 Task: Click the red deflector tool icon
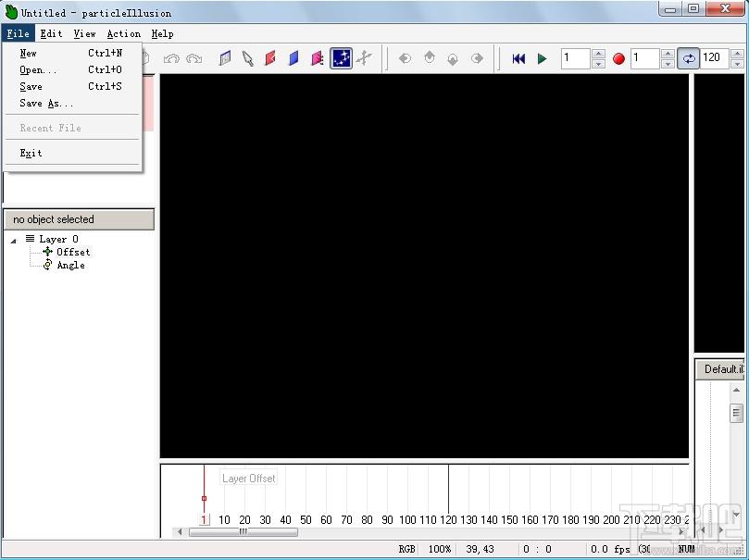pyautogui.click(x=270, y=58)
